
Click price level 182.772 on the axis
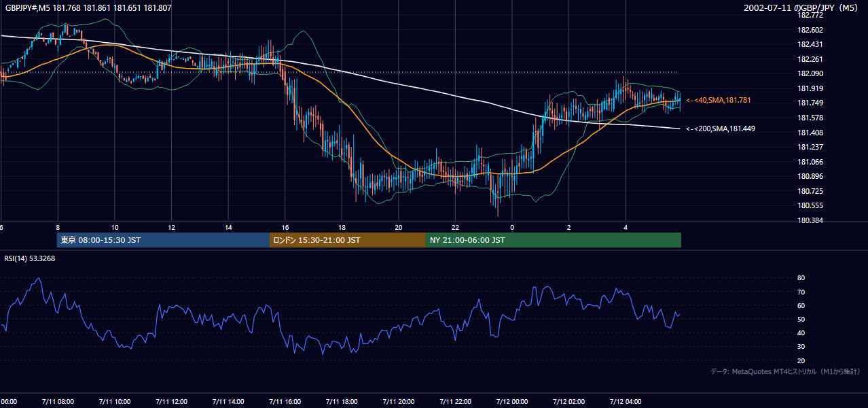point(810,15)
